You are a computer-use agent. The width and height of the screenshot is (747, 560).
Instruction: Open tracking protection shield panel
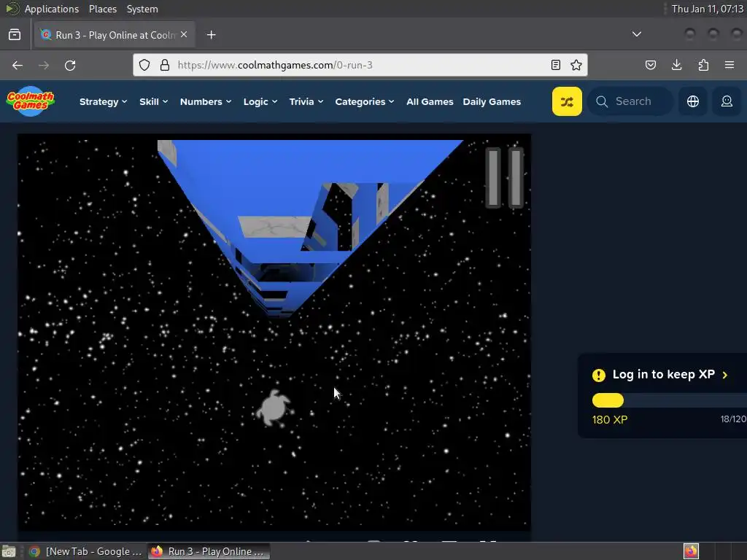[144, 65]
